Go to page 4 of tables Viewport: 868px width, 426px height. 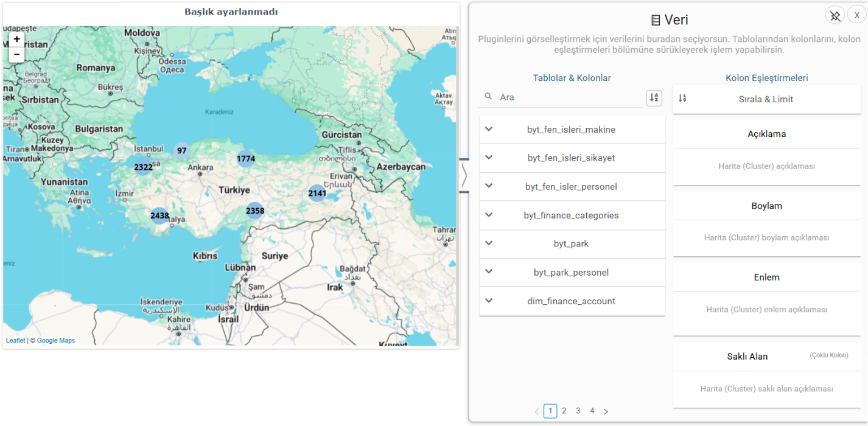click(x=592, y=411)
